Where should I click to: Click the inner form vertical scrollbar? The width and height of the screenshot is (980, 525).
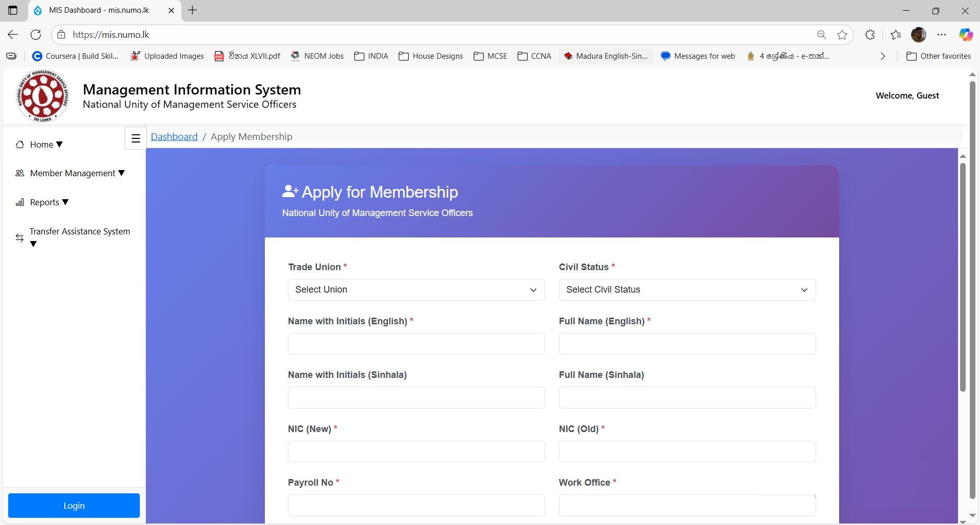(963, 276)
